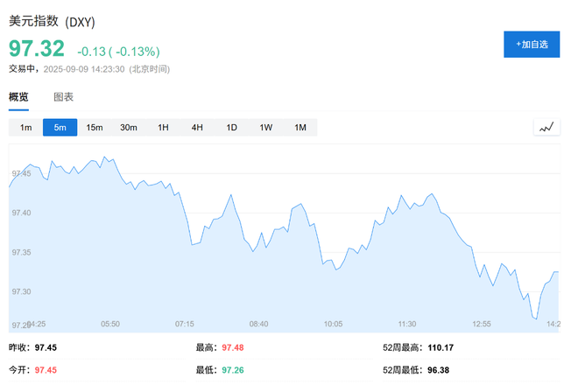Open the chart style line icon
Screen dimensions: 578x392
click(x=546, y=128)
